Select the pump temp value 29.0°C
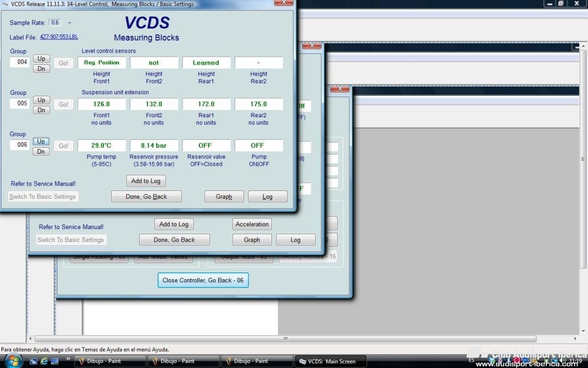 tap(101, 145)
